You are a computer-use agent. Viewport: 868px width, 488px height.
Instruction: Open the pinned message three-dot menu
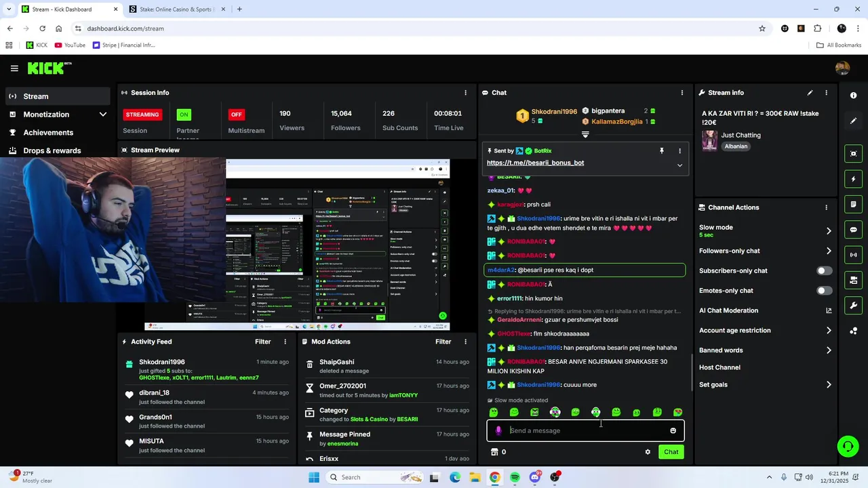coord(679,151)
